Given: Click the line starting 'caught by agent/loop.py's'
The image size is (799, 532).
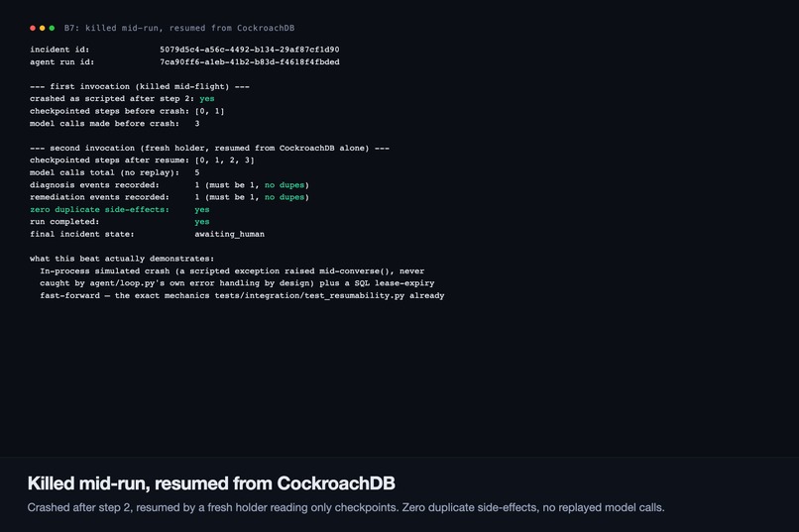Looking at the screenshot, I should pyautogui.click(x=237, y=283).
